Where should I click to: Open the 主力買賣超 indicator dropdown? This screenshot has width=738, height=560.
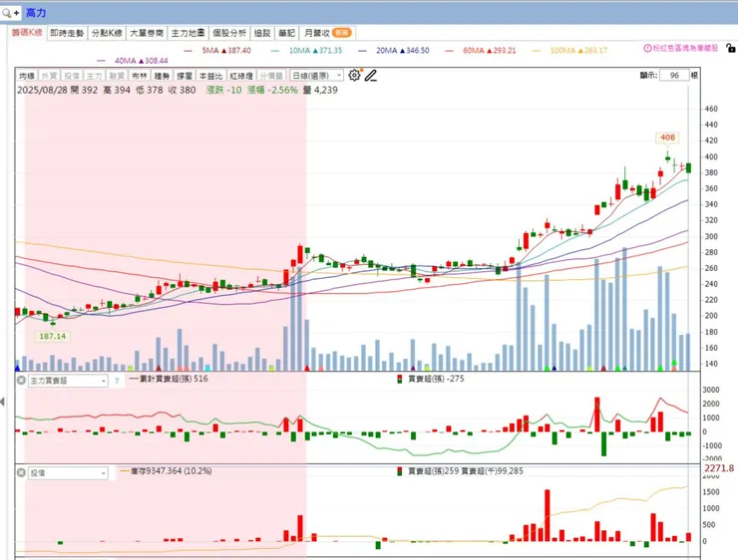pyautogui.click(x=68, y=381)
